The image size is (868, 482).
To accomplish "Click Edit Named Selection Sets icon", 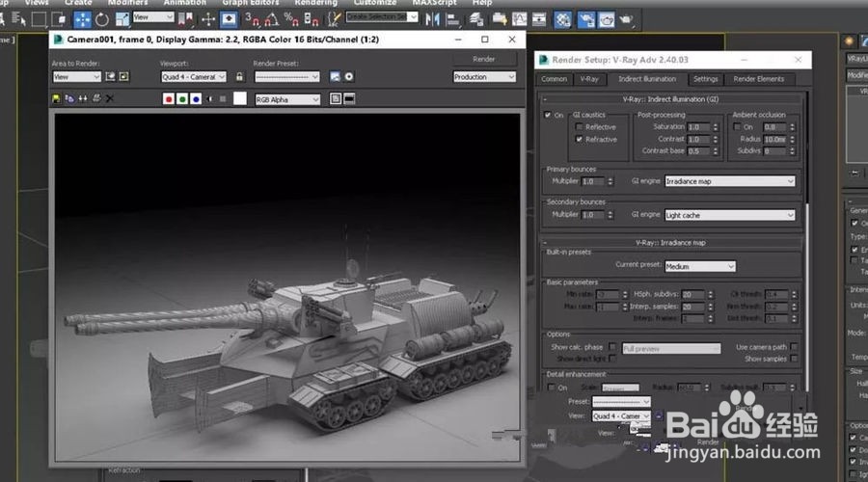I will point(334,20).
